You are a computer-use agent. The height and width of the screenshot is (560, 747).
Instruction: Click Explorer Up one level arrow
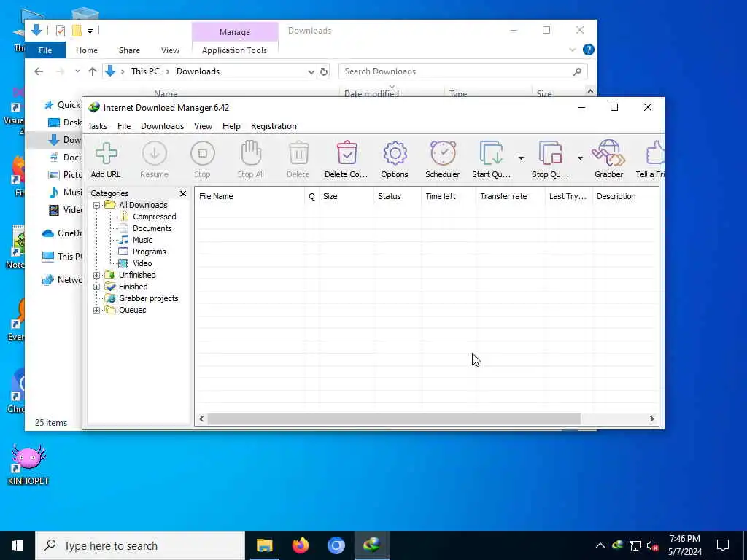pos(93,72)
